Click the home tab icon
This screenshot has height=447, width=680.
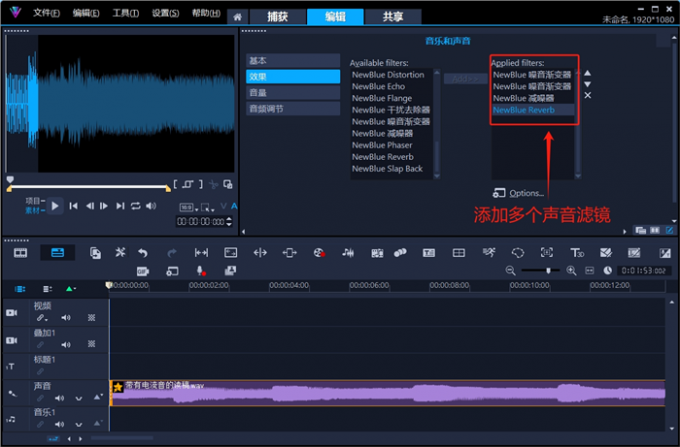point(237,17)
